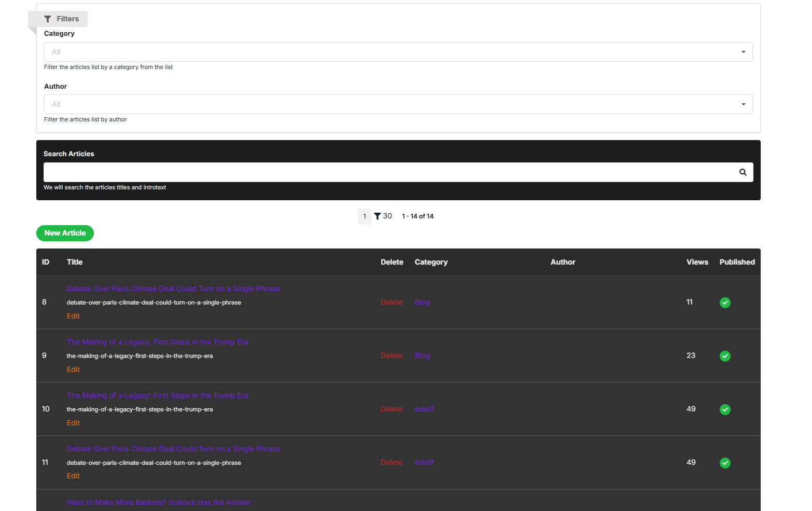
Task: Click alias text of article 9
Action: coord(139,356)
